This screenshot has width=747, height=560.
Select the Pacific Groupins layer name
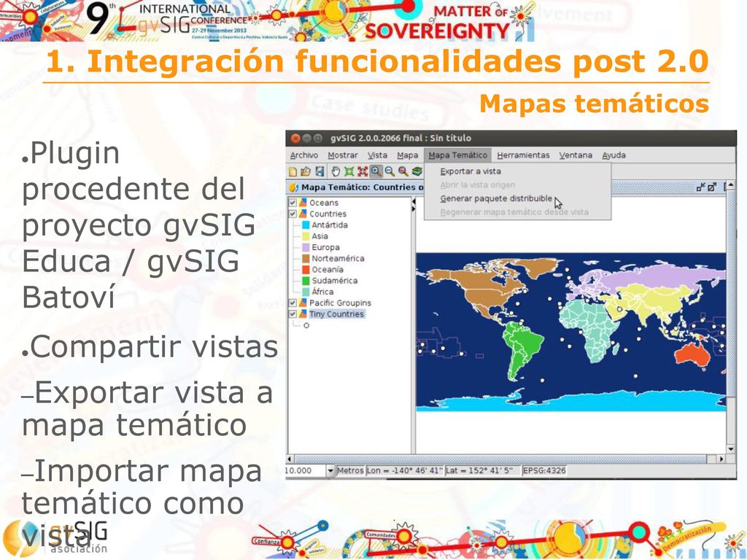(340, 303)
